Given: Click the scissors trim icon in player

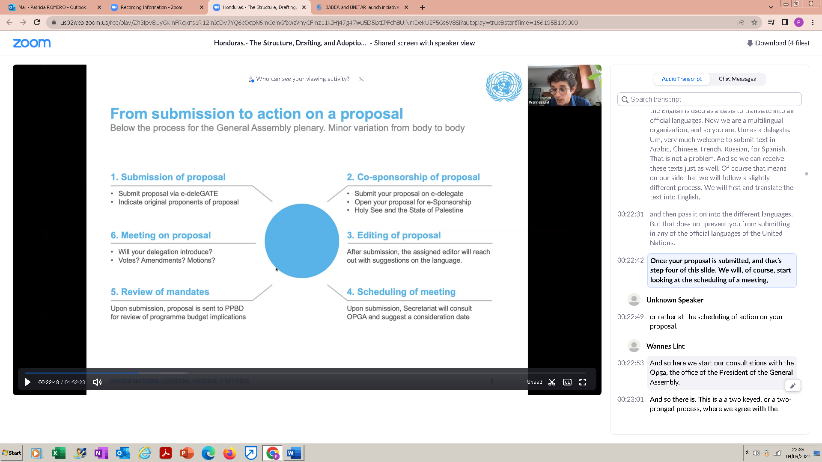Looking at the screenshot, I should pos(551,382).
